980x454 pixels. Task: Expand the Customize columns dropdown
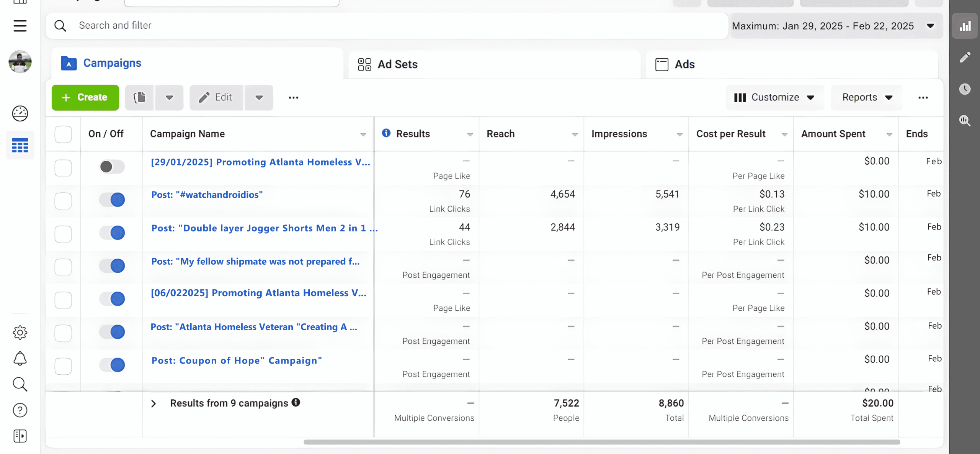[x=774, y=97]
